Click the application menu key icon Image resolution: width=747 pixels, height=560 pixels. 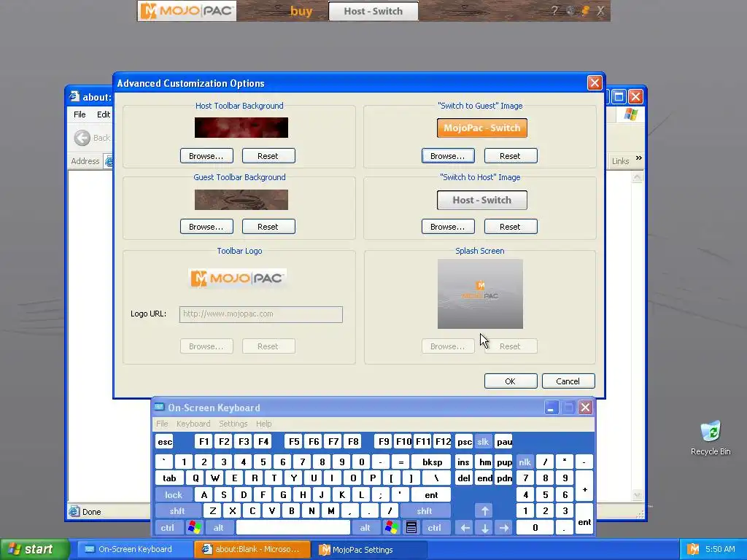(x=411, y=528)
